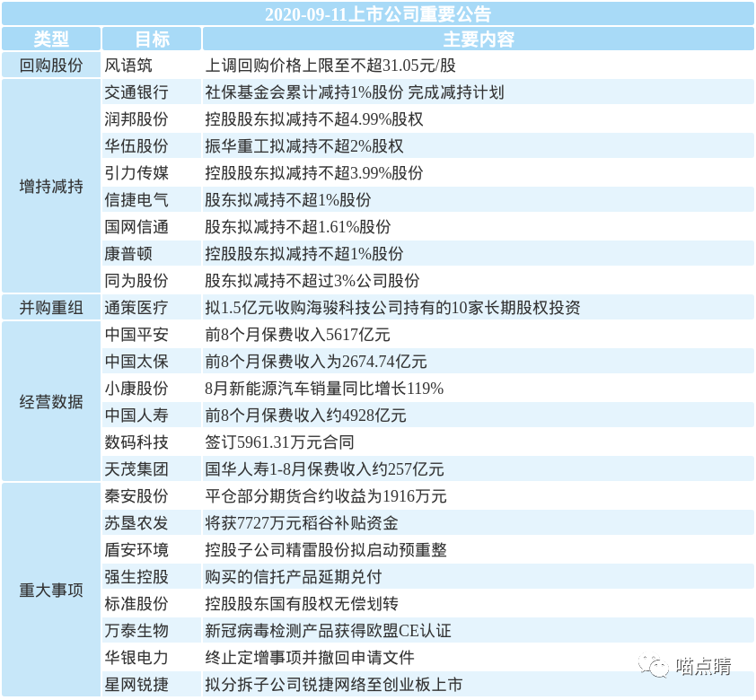This screenshot has height=700, width=756.
Task: Click '股东拟减持不超过3%公司股份' text
Action: click(x=312, y=280)
